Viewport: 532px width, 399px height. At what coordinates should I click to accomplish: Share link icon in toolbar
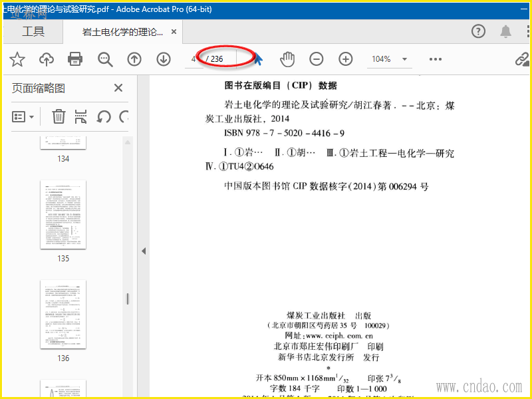[x=522, y=59]
